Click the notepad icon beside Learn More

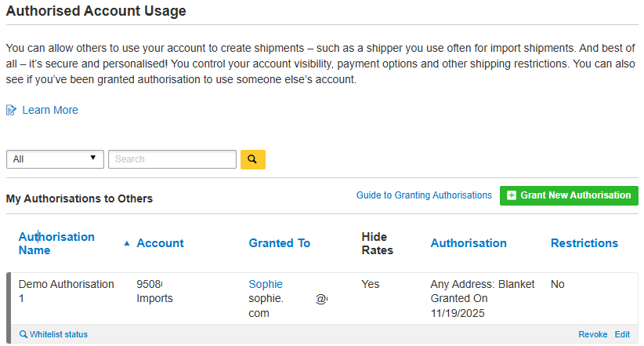(x=11, y=111)
